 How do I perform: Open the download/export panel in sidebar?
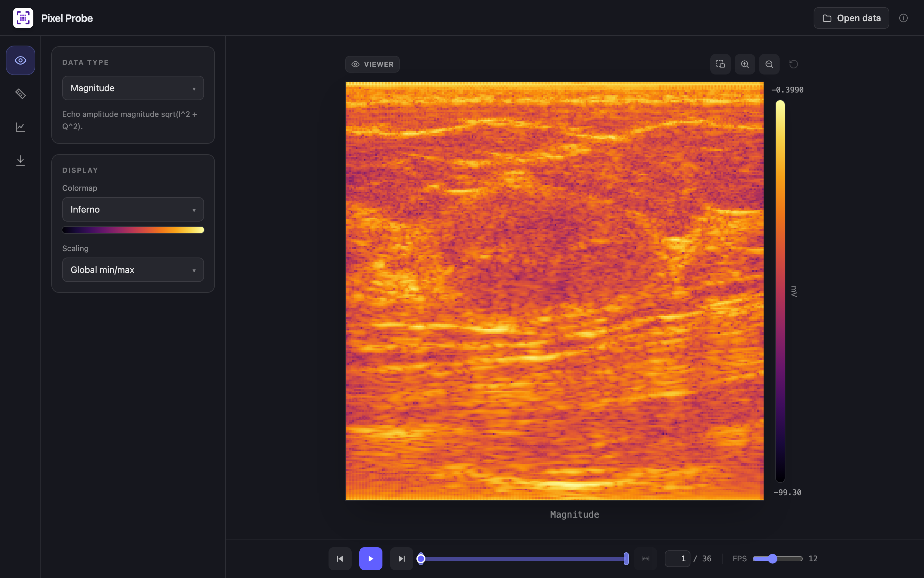click(21, 160)
